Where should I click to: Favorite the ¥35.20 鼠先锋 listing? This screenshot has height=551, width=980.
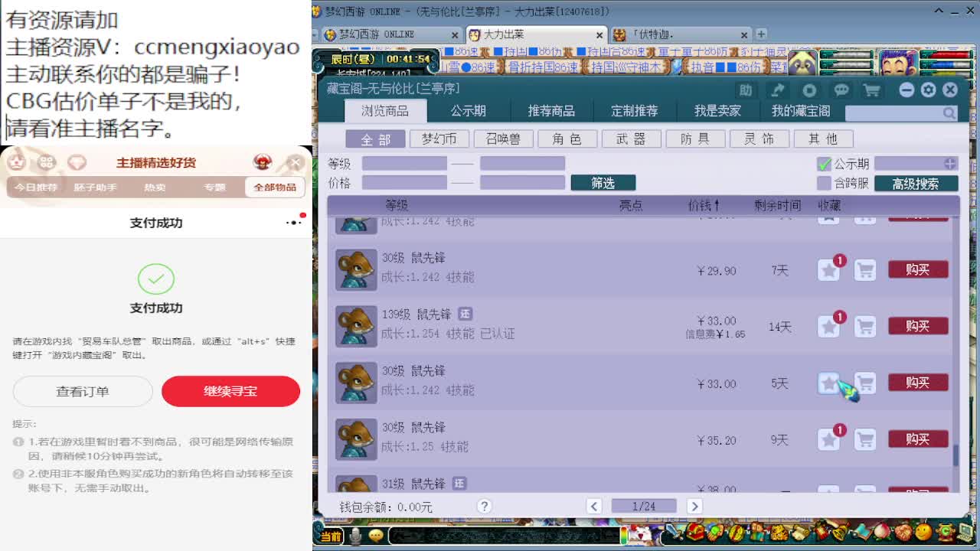[x=828, y=440]
